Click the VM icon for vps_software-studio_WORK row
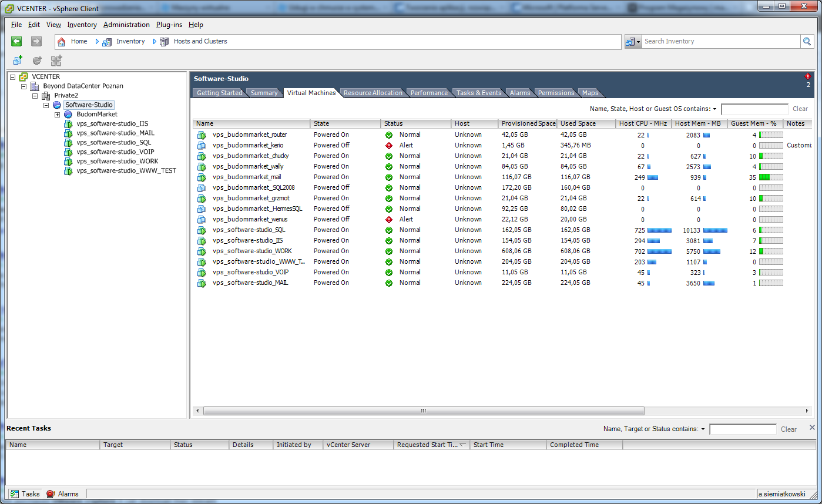Screen dimensions: 822x504 202,251
